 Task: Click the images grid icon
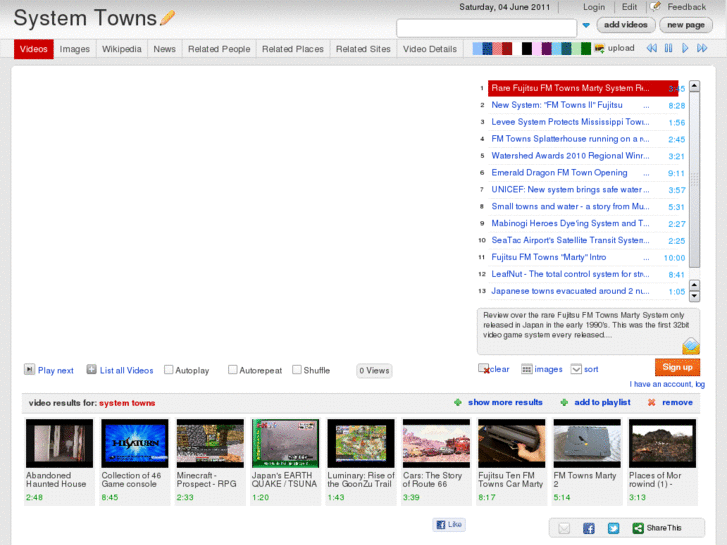coord(527,369)
